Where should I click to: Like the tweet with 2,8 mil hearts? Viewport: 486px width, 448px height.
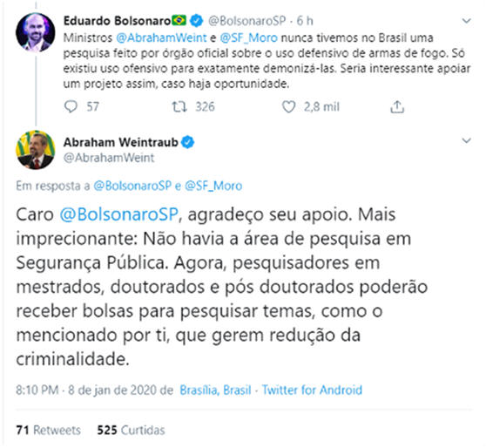tap(288, 107)
